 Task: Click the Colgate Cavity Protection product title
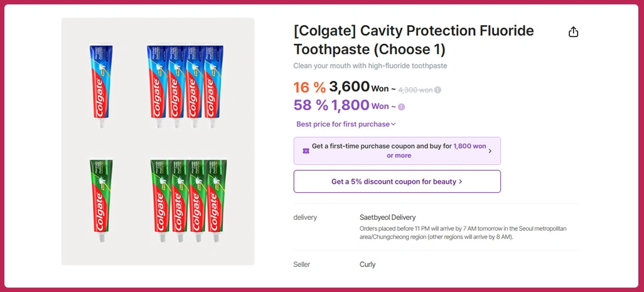point(413,39)
